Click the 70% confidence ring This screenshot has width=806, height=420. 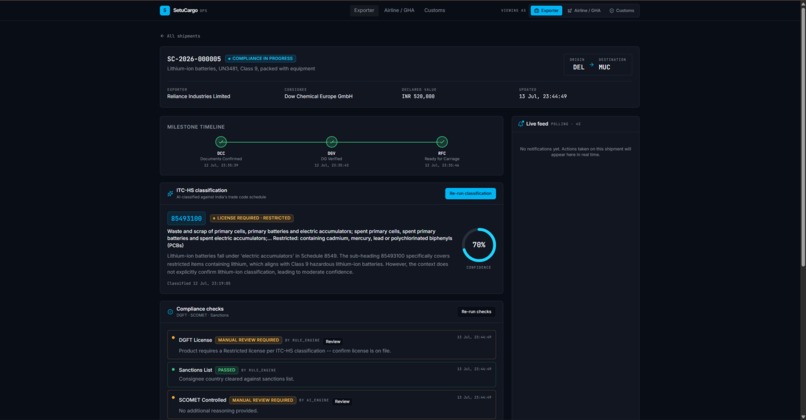479,245
